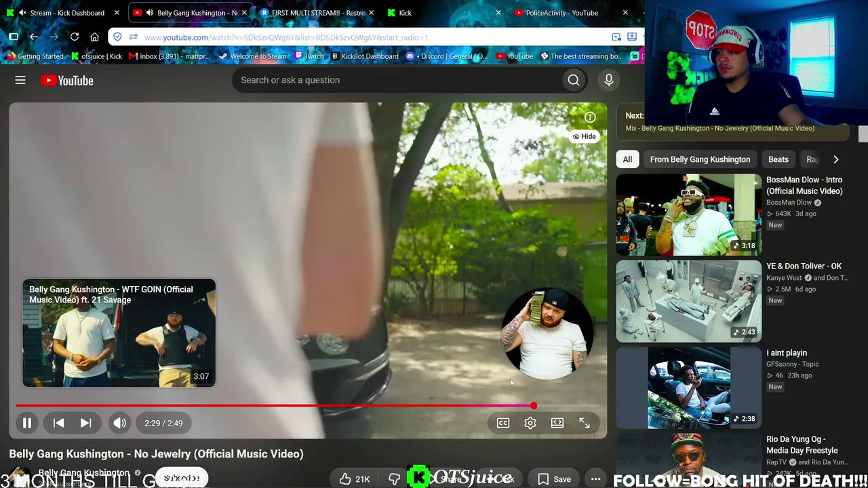Open the YE & Don Toliver OK thumbnail
The height and width of the screenshot is (488, 868).
(689, 301)
